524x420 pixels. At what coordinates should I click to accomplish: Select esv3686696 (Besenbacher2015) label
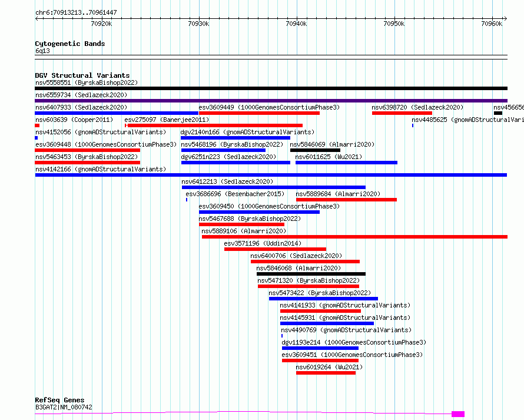coord(235,194)
